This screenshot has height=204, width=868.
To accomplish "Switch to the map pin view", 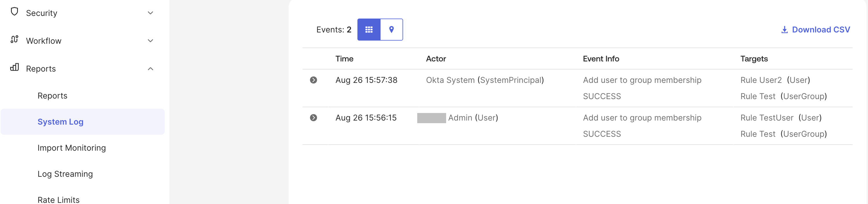I will pos(391,30).
